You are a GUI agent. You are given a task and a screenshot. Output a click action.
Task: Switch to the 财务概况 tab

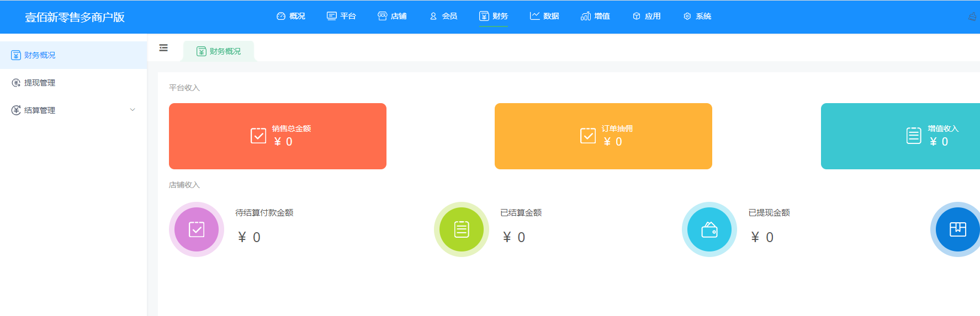pos(219,51)
